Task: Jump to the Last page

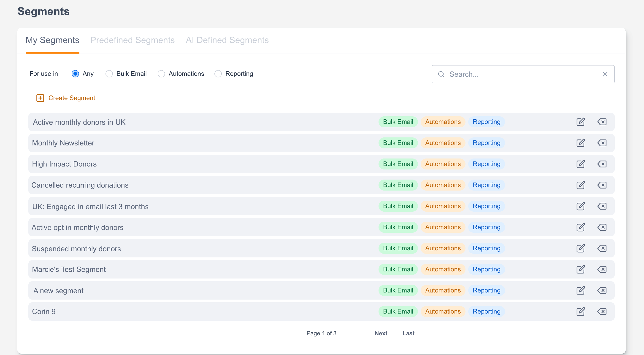Action: [x=408, y=333]
